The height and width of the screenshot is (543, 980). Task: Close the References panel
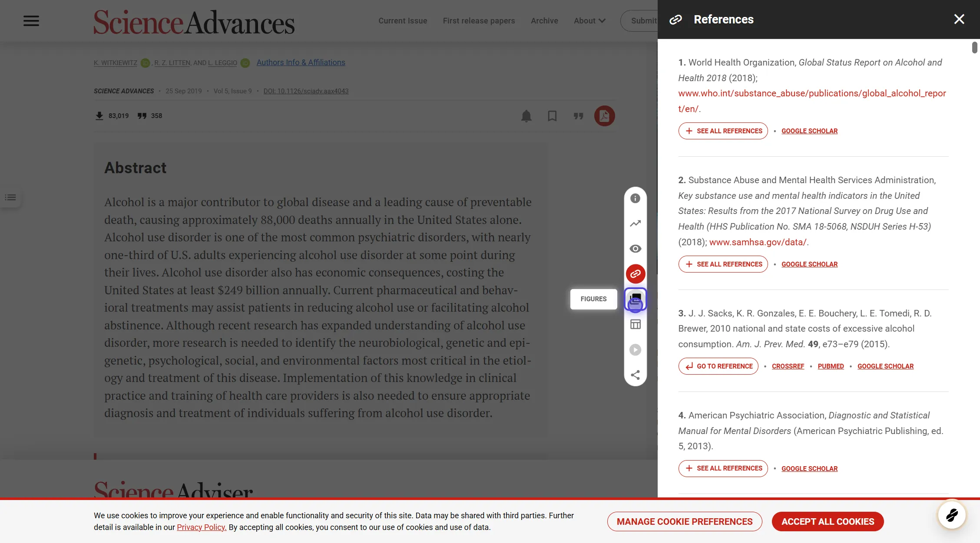coord(959,19)
